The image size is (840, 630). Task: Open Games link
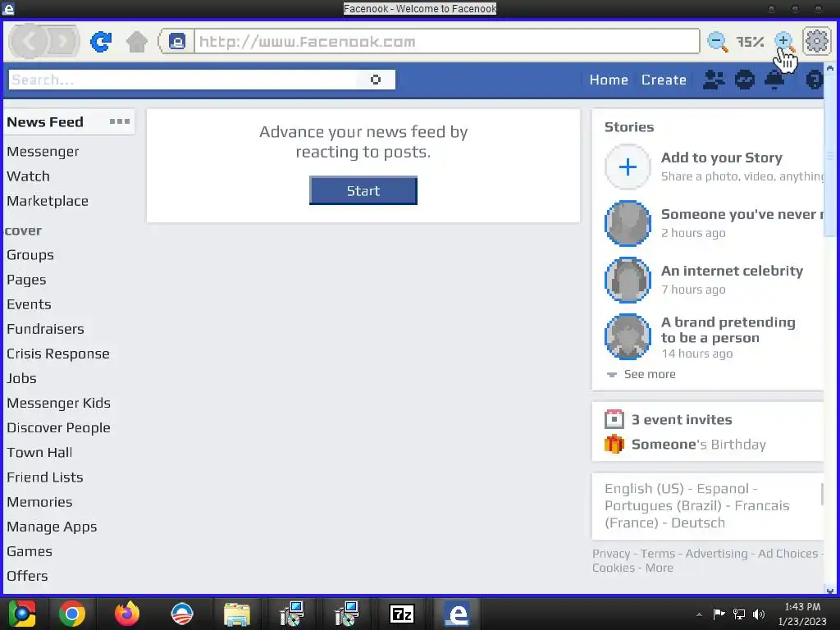coord(30,551)
